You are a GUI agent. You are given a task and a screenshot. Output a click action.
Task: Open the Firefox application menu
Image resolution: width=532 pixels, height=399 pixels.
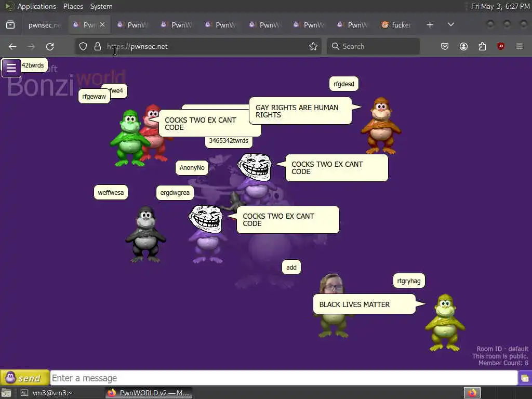pyautogui.click(x=520, y=46)
